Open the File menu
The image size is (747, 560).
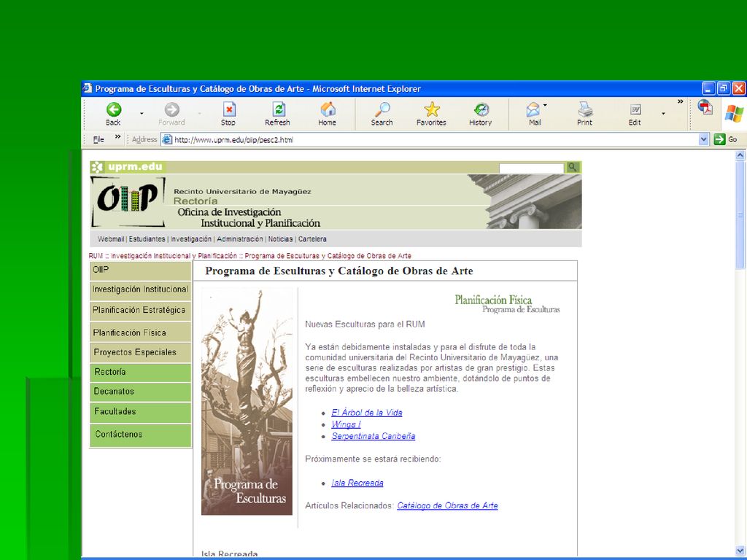(98, 139)
